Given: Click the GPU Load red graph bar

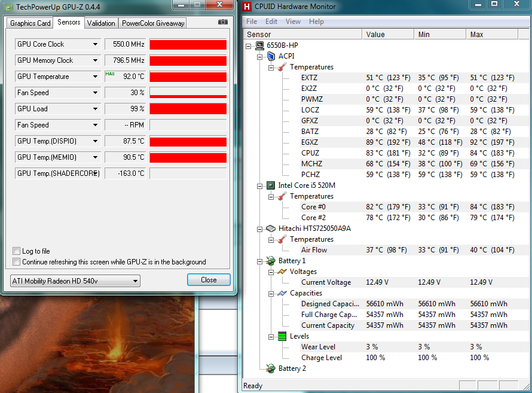Looking at the screenshot, I should [x=188, y=109].
